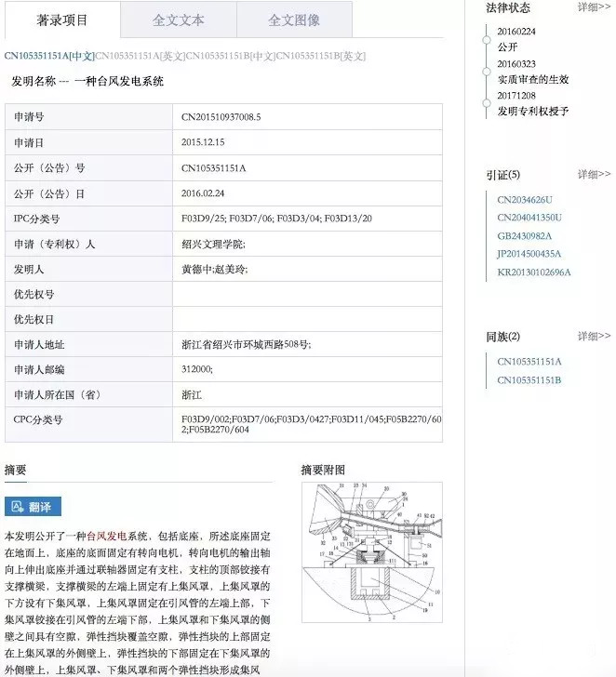Select the CN105351151B[中文] version link
The width and height of the screenshot is (616, 677).
pyautogui.click(x=230, y=56)
